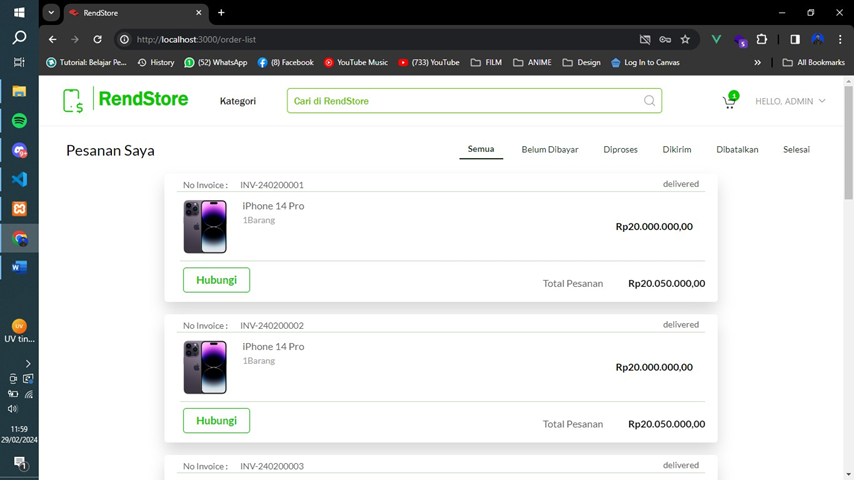Open the Log In to Canvas bookmark

point(645,63)
